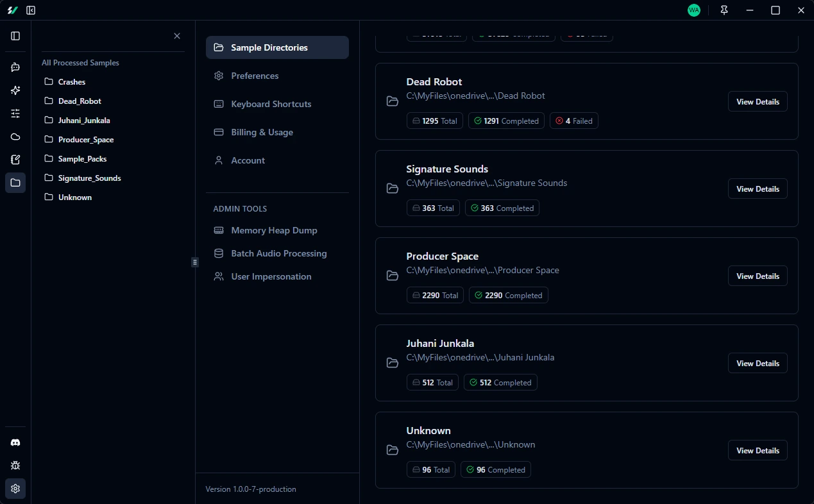Click the WA user avatar
Screen dimensions: 814x504
[693, 10]
